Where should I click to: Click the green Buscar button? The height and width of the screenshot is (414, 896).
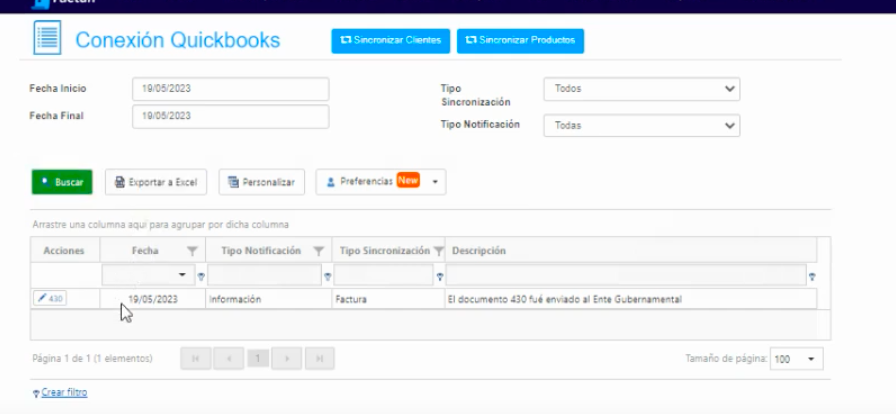coord(62,182)
